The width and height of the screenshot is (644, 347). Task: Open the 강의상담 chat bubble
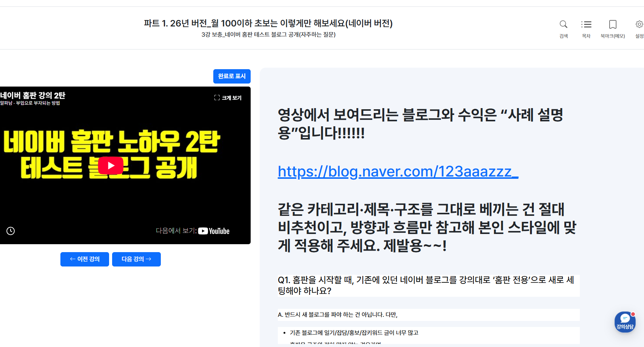(625, 322)
